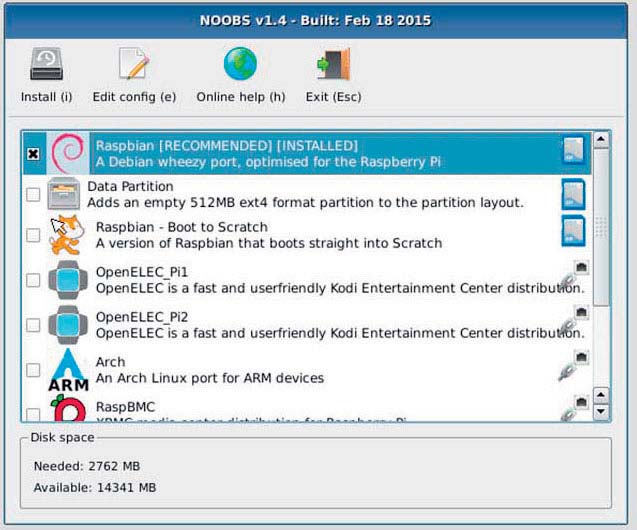
Task: Click the OpenELEC_Pi2 logo icon
Action: pyautogui.click(x=68, y=325)
